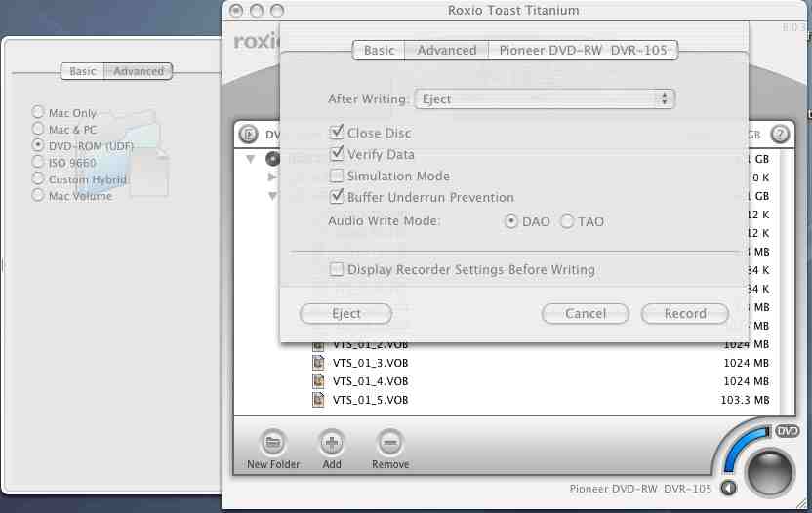Click the VTS_01_5.VOB file icon
This screenshot has width=812, height=513.
click(318, 400)
